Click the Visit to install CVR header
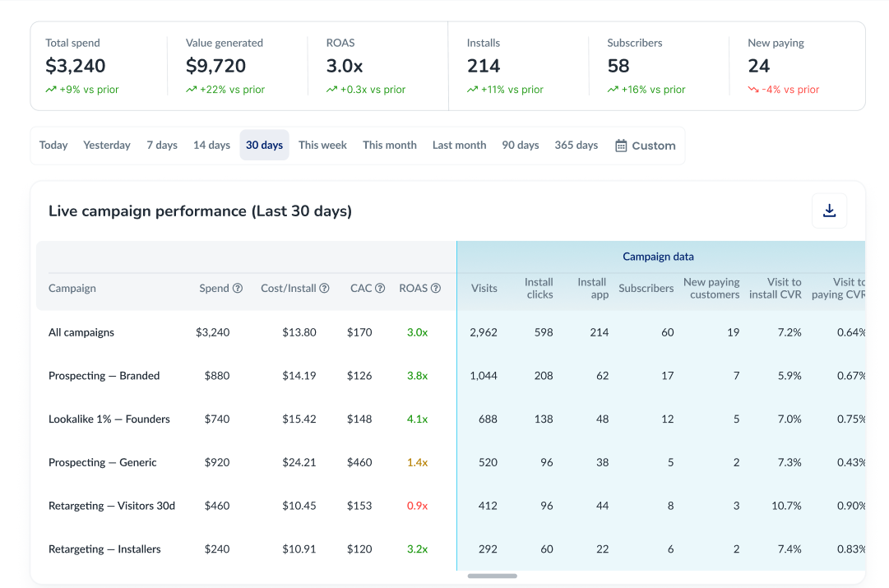Viewport: 889px width, 588px height. tap(775, 288)
